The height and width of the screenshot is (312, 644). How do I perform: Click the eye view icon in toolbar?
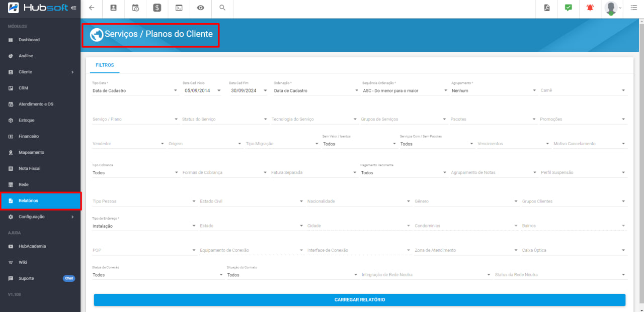[201, 8]
